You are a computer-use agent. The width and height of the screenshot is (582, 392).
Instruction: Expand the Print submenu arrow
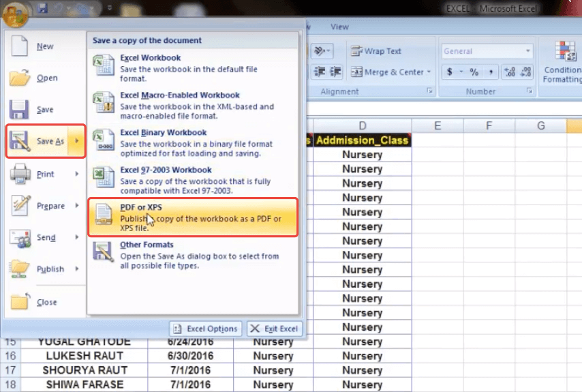(77, 175)
